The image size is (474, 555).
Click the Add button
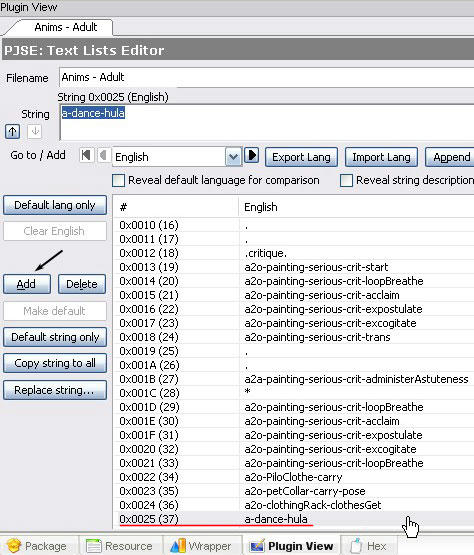coord(27,284)
